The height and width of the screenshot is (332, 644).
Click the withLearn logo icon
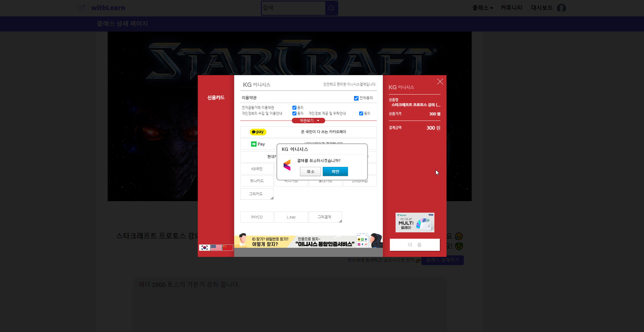tap(81, 8)
